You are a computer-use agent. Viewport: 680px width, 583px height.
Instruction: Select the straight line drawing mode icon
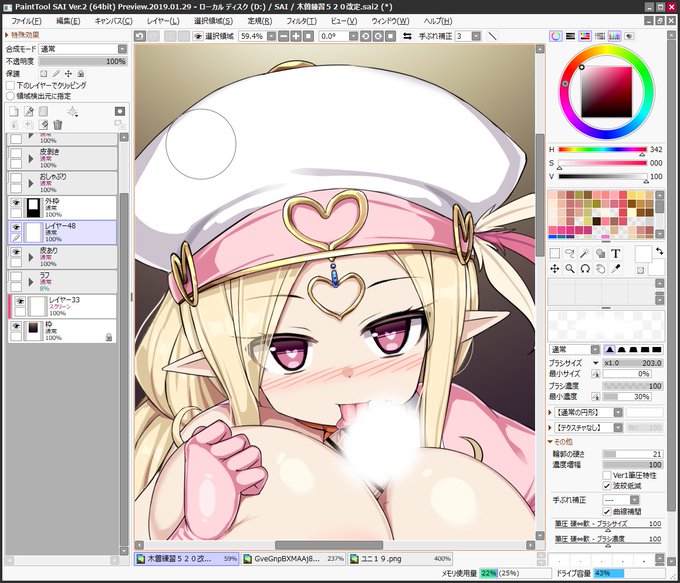[492, 36]
